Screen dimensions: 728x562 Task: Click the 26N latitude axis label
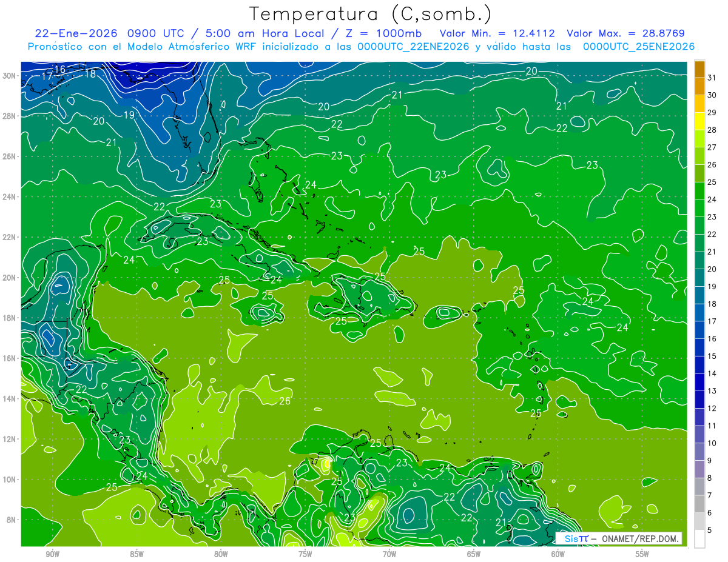pos(10,156)
